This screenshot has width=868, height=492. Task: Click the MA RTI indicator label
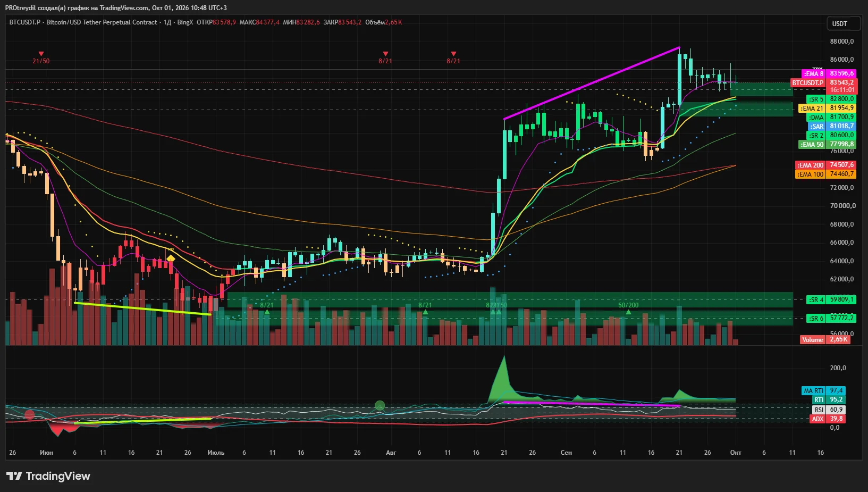[823, 390]
